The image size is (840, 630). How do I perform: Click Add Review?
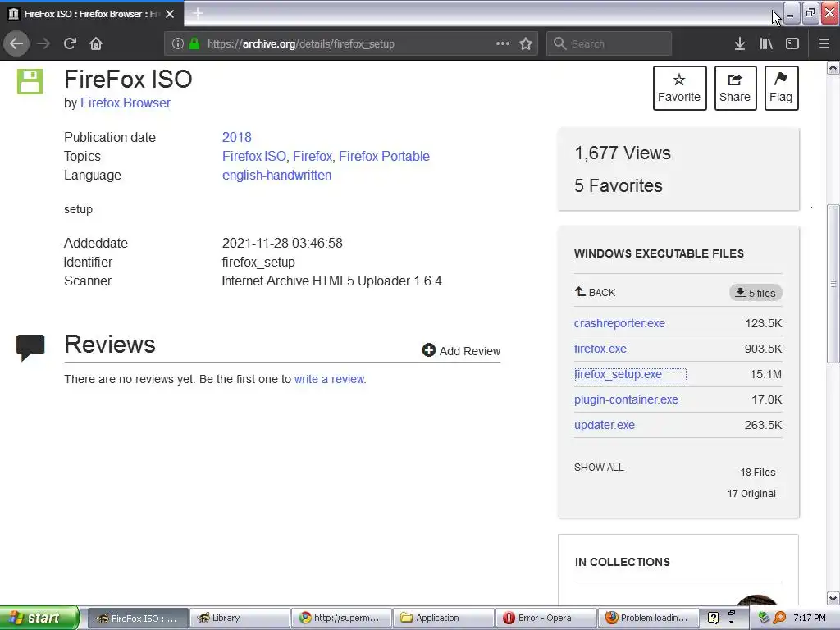point(461,351)
